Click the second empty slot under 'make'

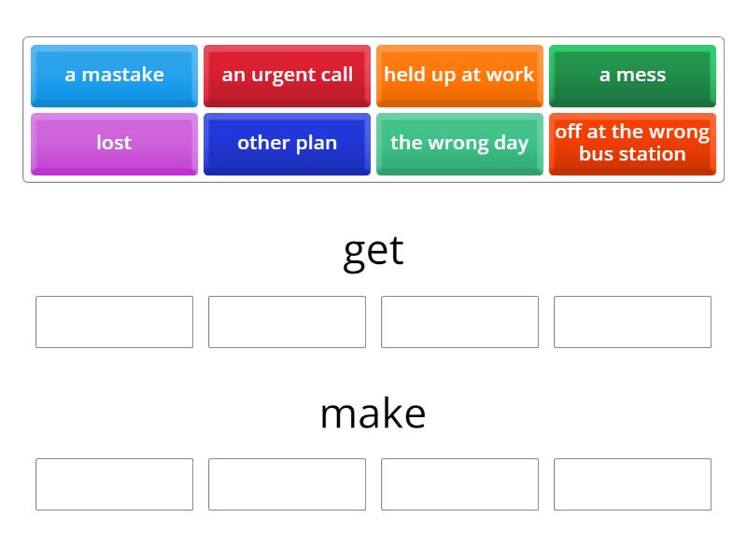point(287,484)
